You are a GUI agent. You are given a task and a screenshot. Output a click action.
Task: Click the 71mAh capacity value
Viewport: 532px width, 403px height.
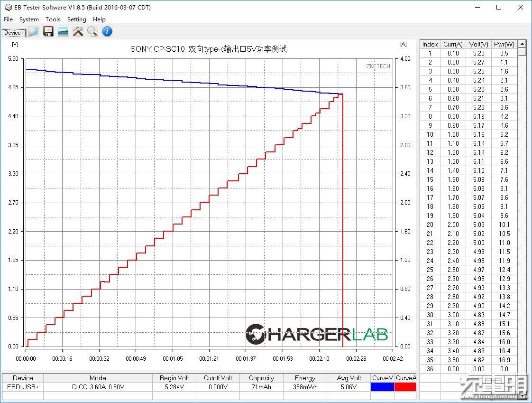[261, 387]
